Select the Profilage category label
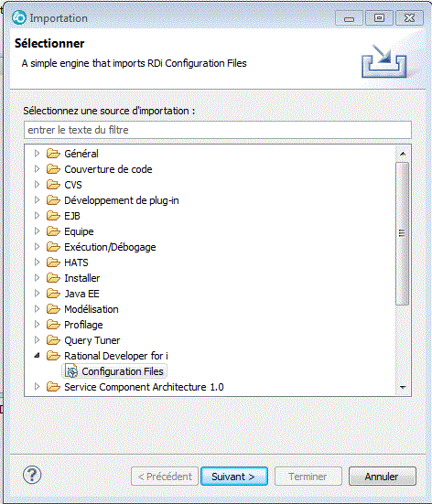Screen dimensions: 432x504 [x=83, y=325]
